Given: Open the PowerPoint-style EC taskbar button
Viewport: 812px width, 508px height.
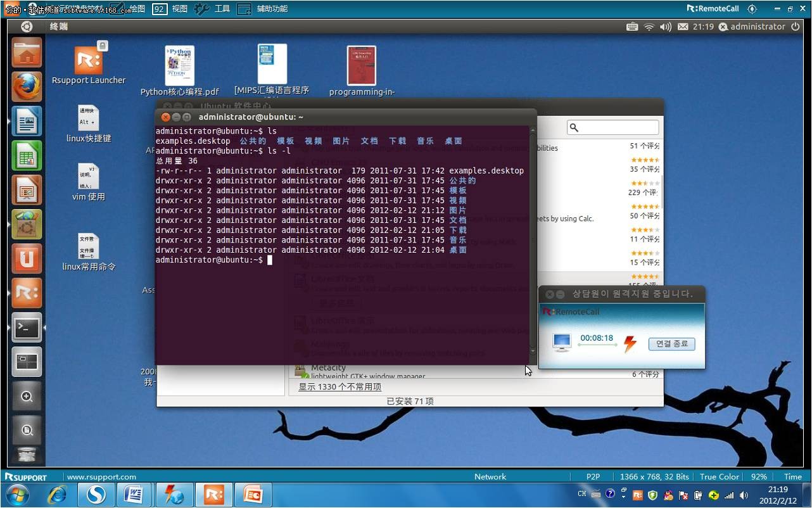Looking at the screenshot, I should (253, 495).
